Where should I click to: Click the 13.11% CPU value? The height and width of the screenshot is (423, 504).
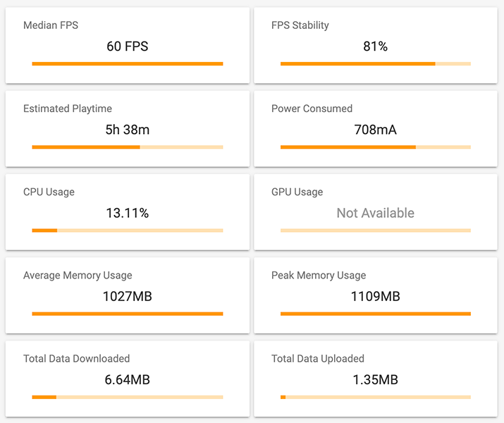[128, 213]
